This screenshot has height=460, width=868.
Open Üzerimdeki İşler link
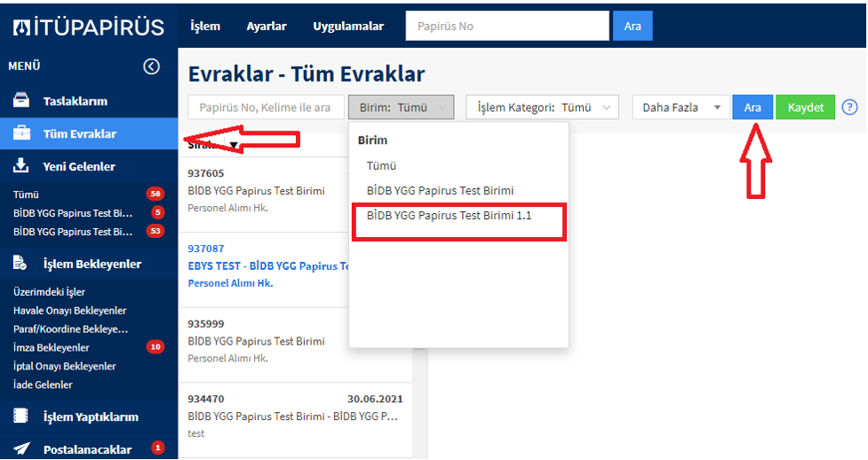[x=49, y=292]
